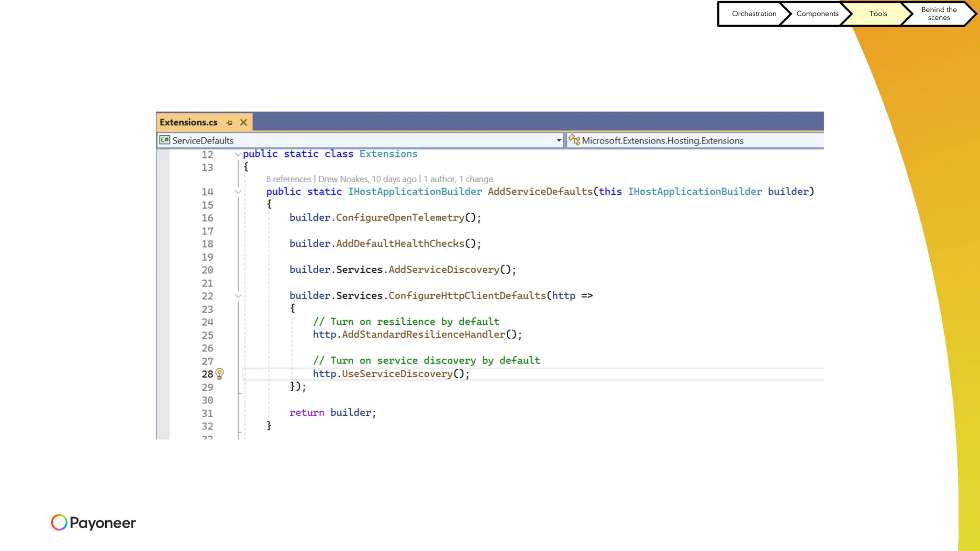
Task: Open the Microsoft.Extensions.Hosting.Extensions type dropdown
Action: (x=695, y=141)
